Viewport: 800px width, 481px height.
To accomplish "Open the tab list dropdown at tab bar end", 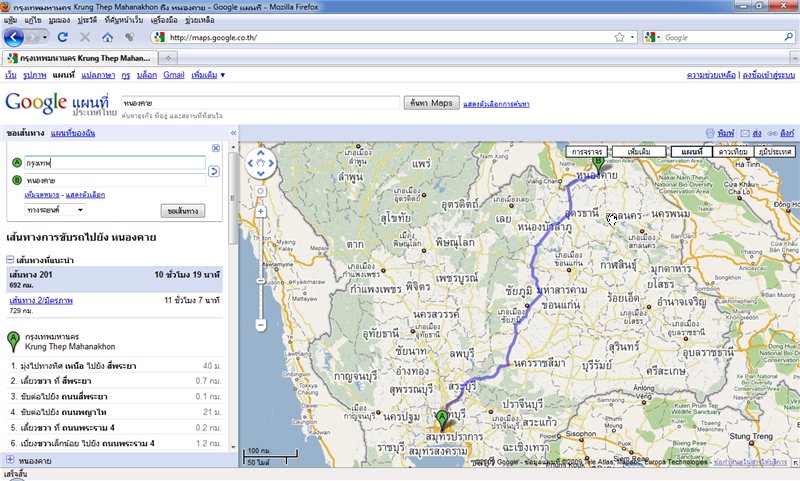I will [x=794, y=58].
